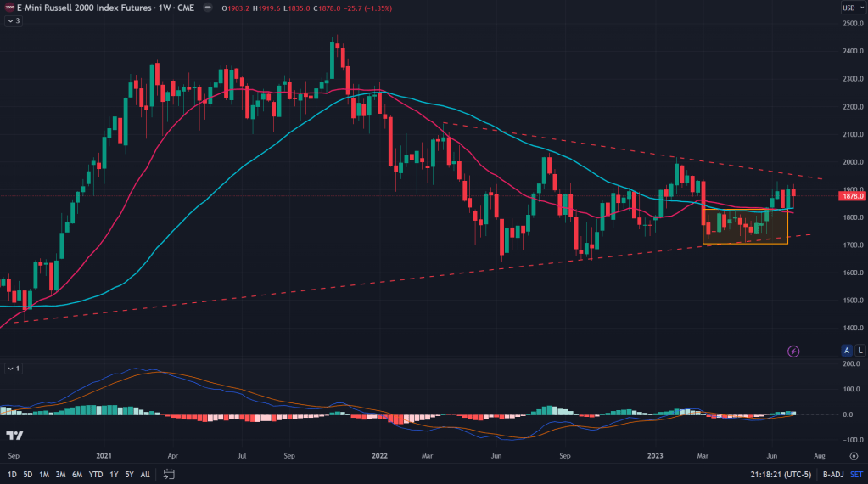
Task: Click the TradingView logo on the chart
Action: (14, 436)
